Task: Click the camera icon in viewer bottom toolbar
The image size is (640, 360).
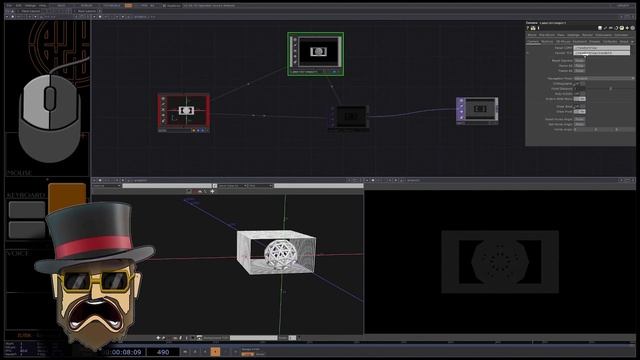Action: [199, 338]
